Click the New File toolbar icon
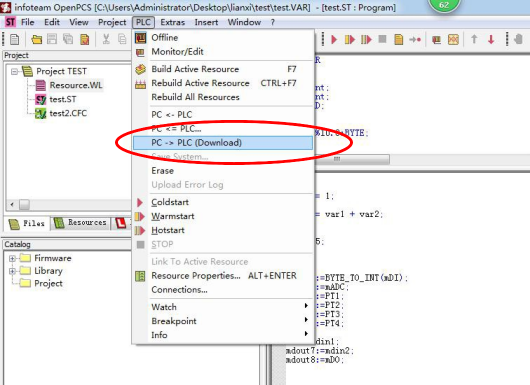 coord(15,40)
